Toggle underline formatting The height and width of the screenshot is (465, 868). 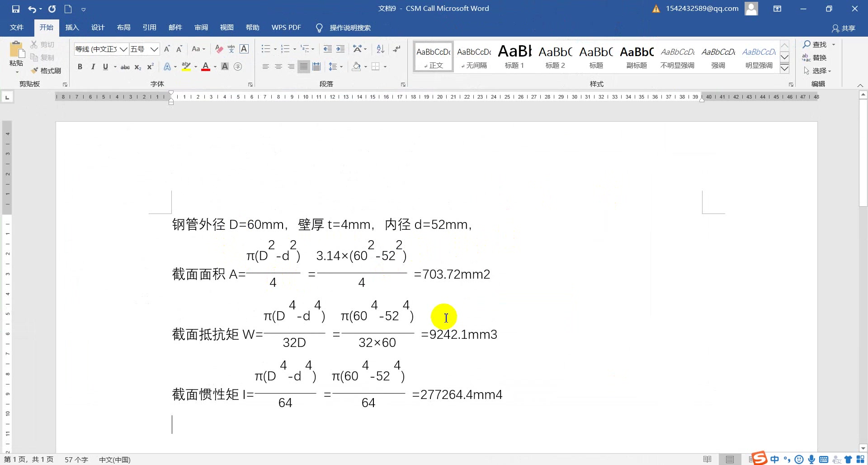coord(105,66)
